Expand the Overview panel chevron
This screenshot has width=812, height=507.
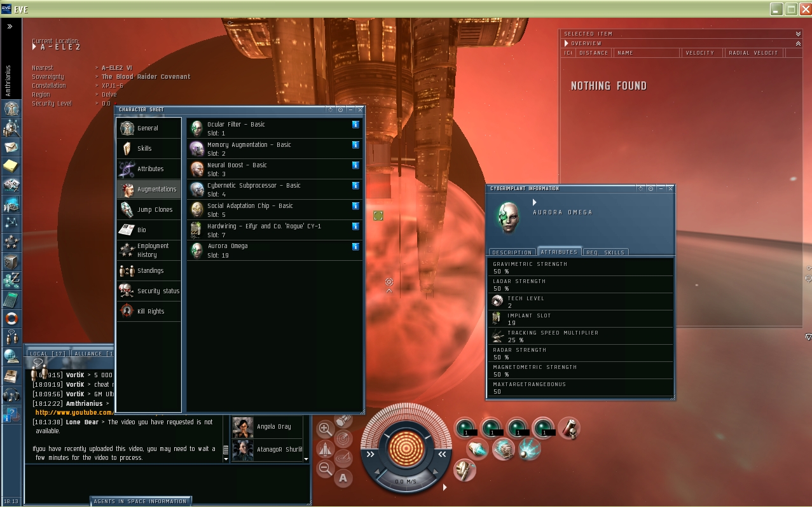click(799, 43)
